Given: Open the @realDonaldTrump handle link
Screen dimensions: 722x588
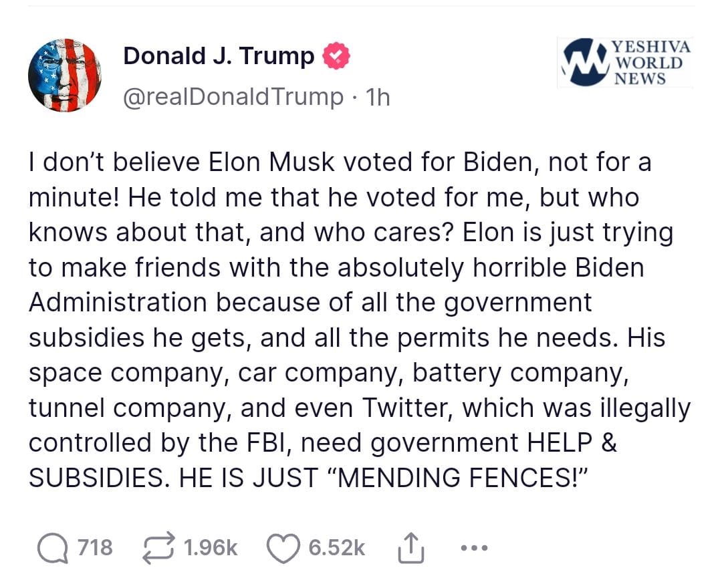Looking at the screenshot, I should click(233, 98).
